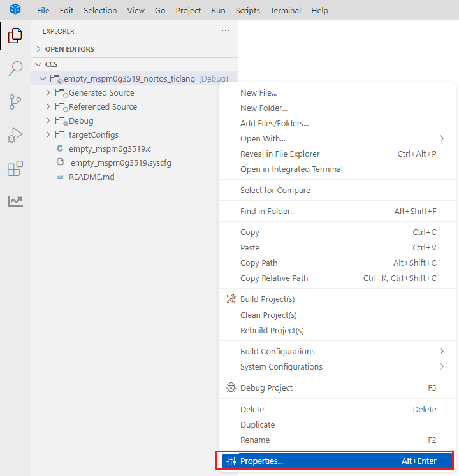Expand the OPEN EDITORS section

[39, 49]
